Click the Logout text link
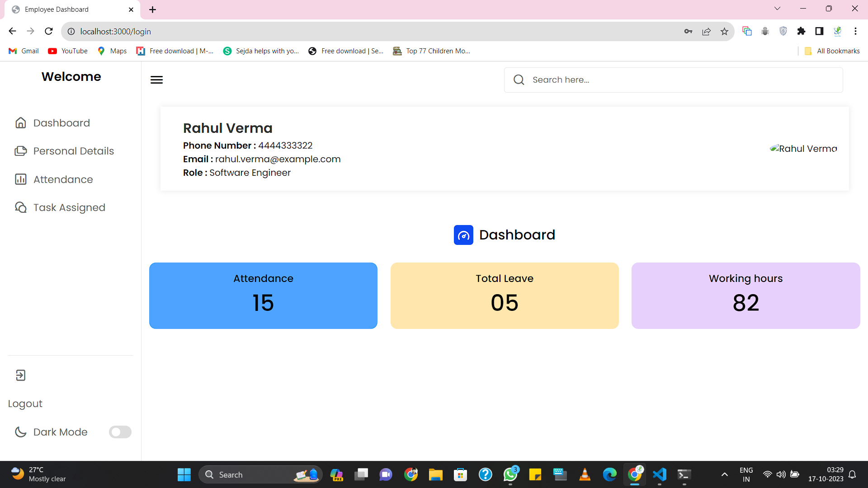The image size is (868, 488). [25, 403]
